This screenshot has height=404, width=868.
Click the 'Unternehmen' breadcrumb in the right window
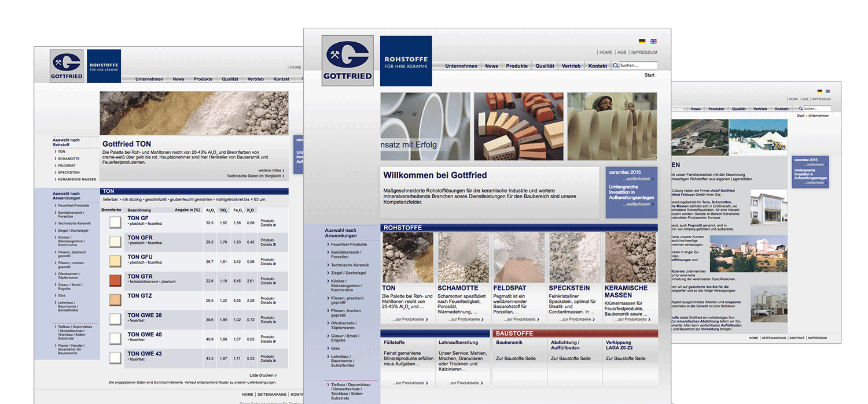point(818,116)
